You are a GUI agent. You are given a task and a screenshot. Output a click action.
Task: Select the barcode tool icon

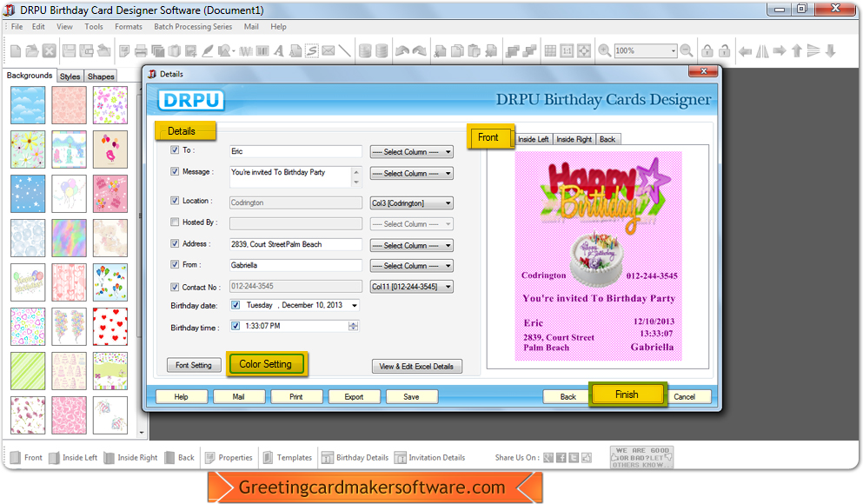pyautogui.click(x=262, y=51)
